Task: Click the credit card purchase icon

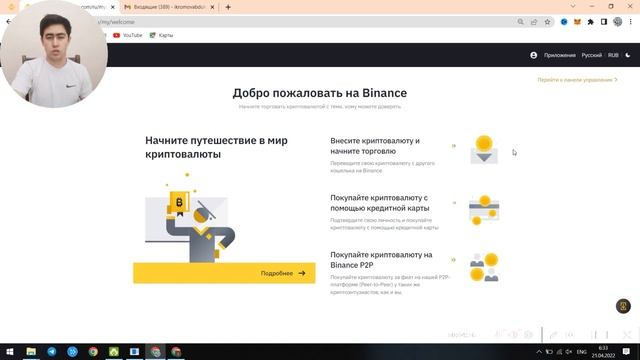Action: coord(484,210)
